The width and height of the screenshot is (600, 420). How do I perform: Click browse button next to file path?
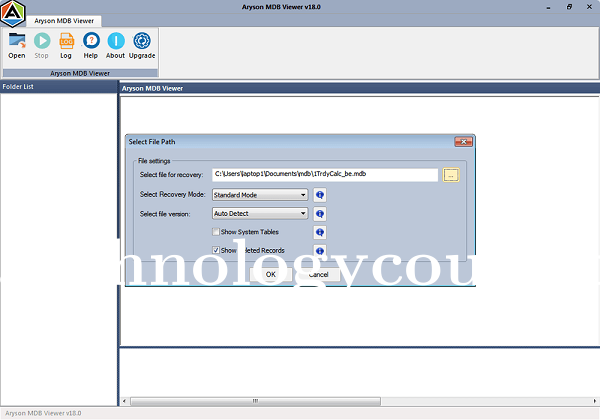[451, 175]
